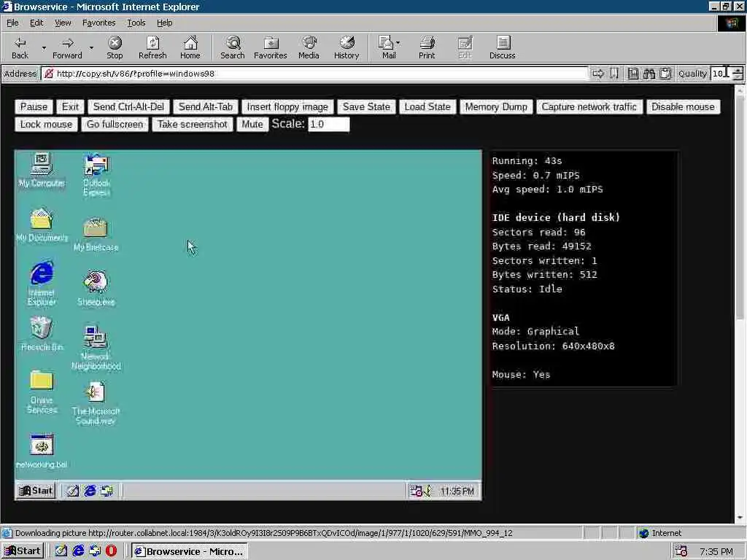
Task: Increase Quality with the spinner up arrow
Action: (738, 71)
